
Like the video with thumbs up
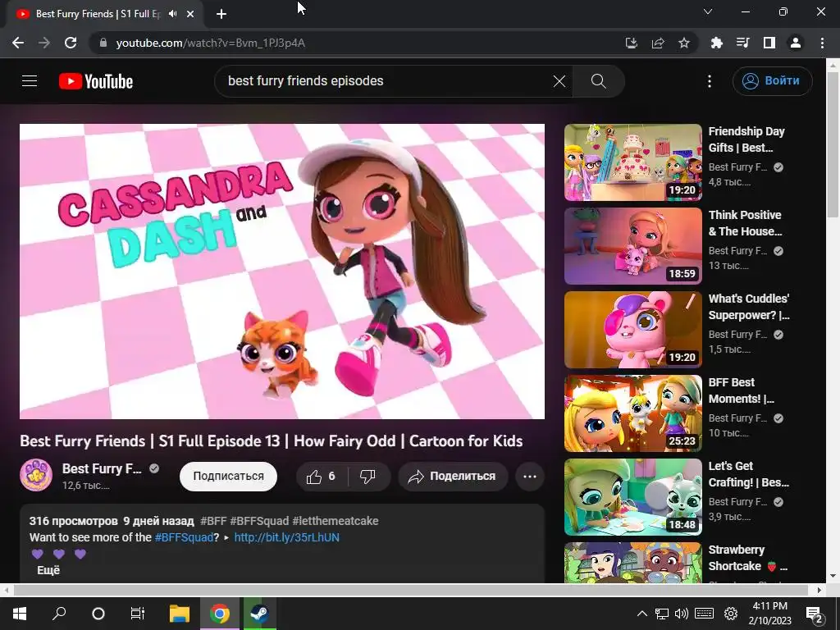point(322,477)
